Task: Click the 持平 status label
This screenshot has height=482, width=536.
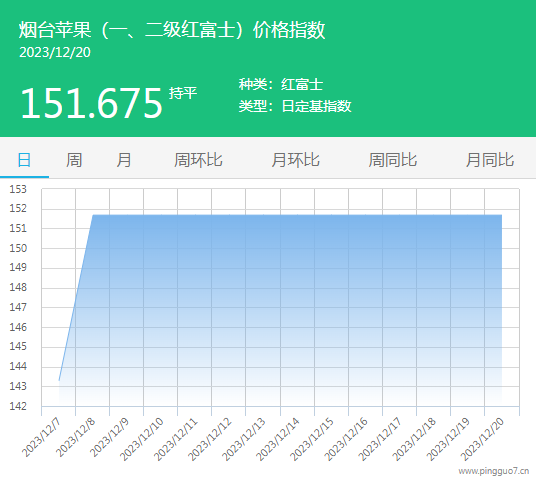Action: (183, 93)
